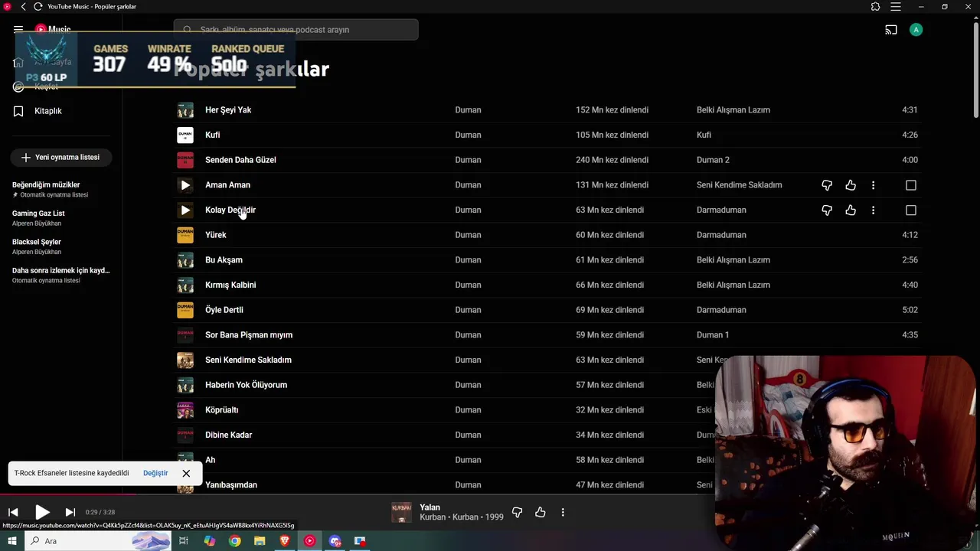Reload the page with refresh icon
The height and width of the screenshot is (551, 980).
(38, 7)
